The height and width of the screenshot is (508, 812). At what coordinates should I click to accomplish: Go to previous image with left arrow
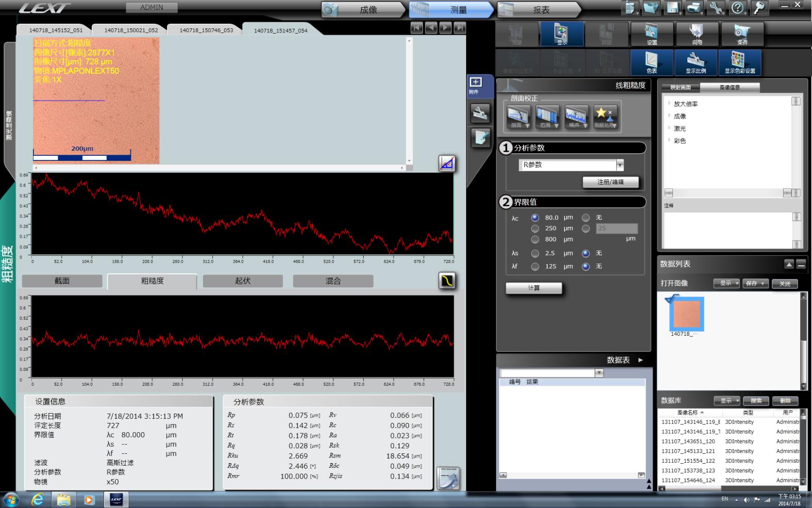point(431,28)
